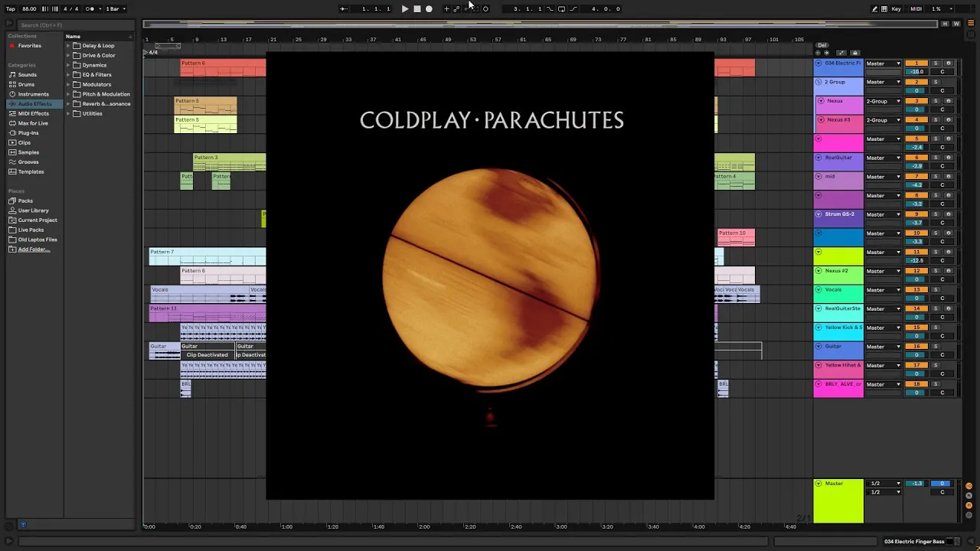Deactivate track 1 with its orange activator
The image size is (980, 551).
coord(916,64)
